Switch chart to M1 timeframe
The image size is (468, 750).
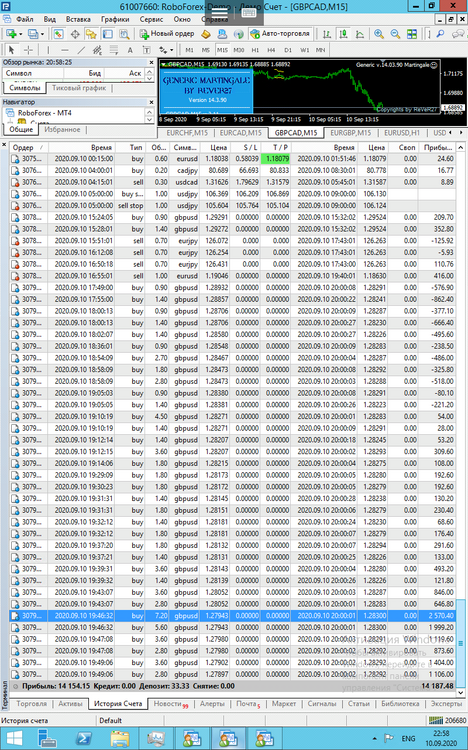[189, 50]
